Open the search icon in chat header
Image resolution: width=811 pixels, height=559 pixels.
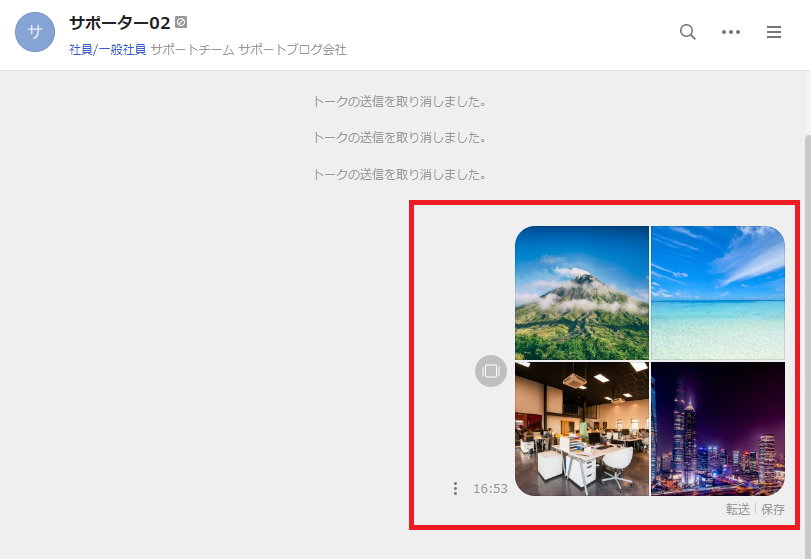click(x=687, y=32)
